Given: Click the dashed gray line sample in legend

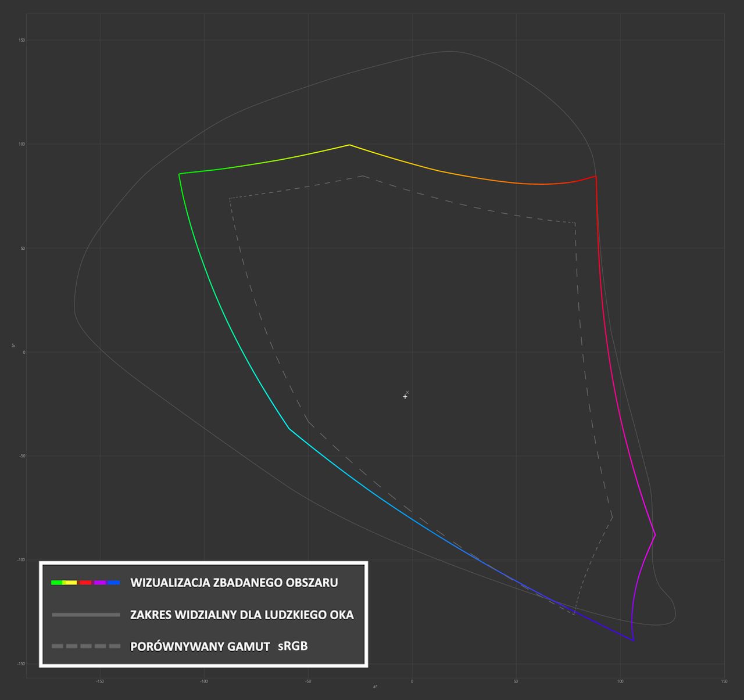Looking at the screenshot, I should pyautogui.click(x=85, y=646).
